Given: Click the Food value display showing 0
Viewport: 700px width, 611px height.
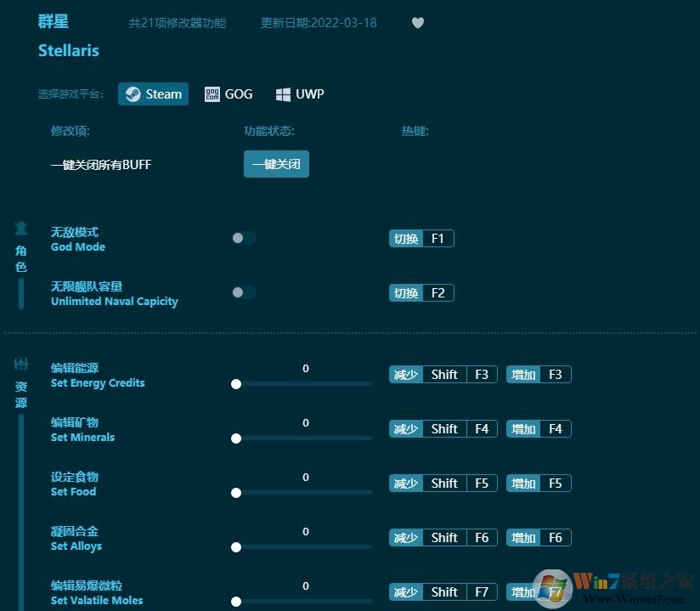Looking at the screenshot, I should [305, 477].
